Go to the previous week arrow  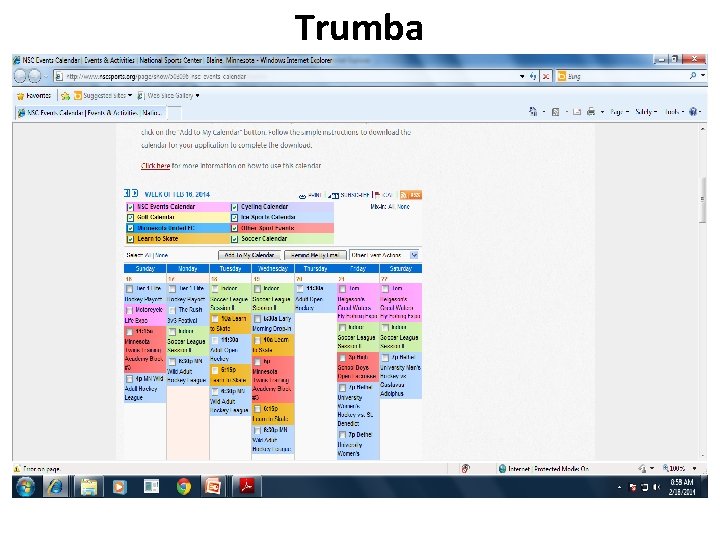click(127, 193)
